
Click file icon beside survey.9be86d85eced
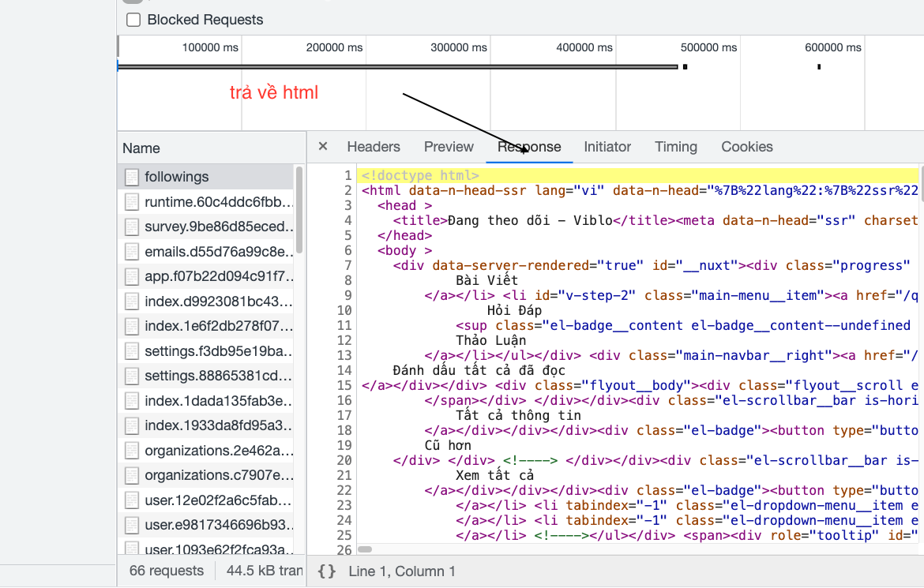(132, 227)
